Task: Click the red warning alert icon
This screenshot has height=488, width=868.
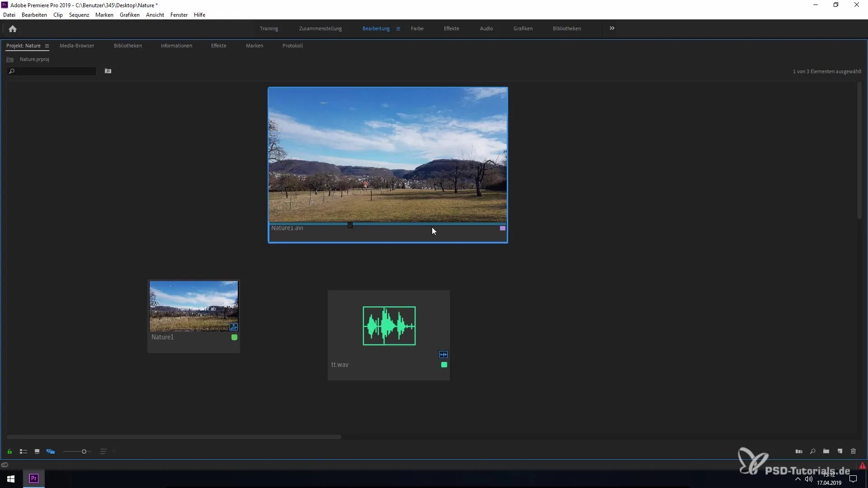Action: click(x=863, y=465)
